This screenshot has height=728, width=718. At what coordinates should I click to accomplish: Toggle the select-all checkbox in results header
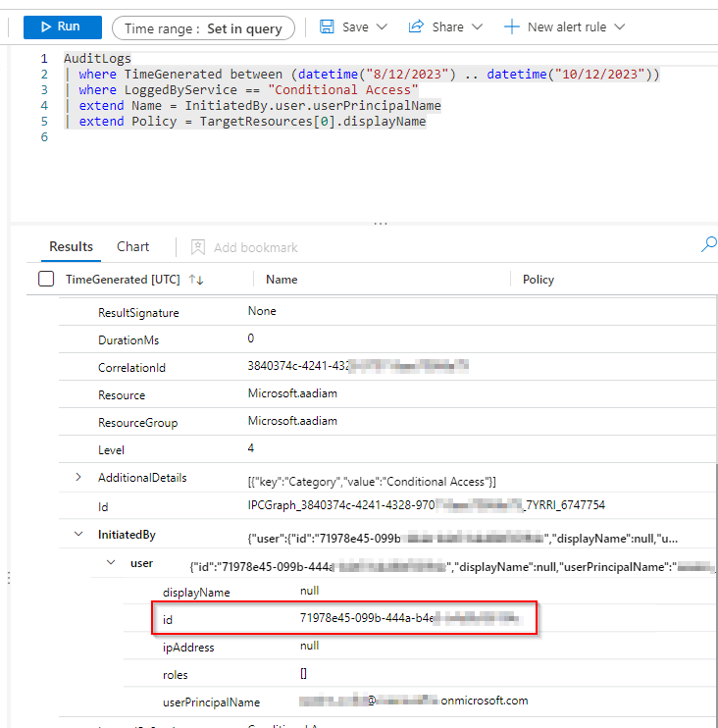(46, 280)
